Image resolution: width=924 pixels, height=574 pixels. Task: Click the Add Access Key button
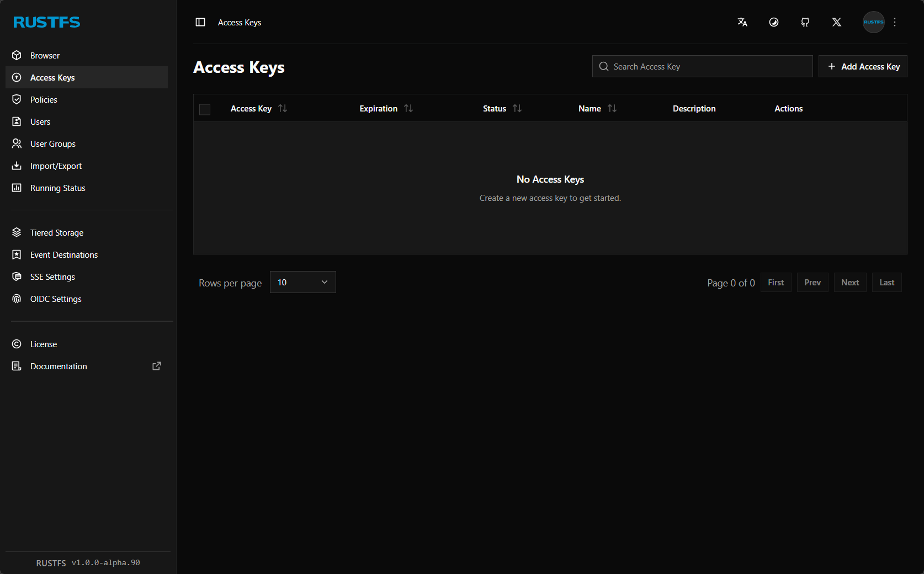tap(863, 66)
